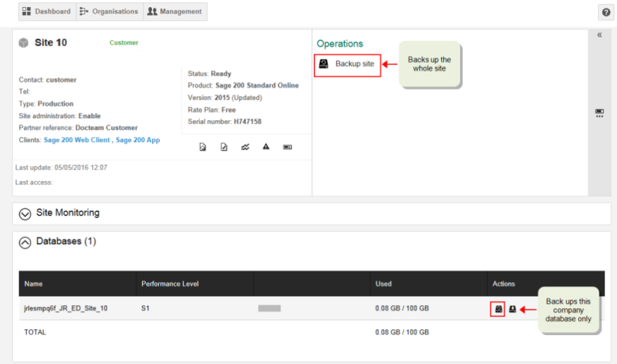Click the database backup icon in Actions
This screenshot has width=617, height=364.
(x=498, y=309)
